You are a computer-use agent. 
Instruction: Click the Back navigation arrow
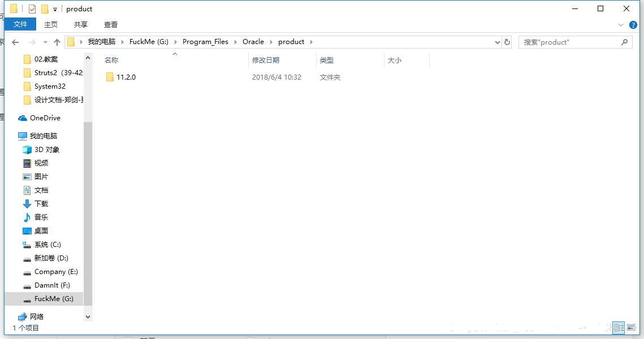click(15, 42)
